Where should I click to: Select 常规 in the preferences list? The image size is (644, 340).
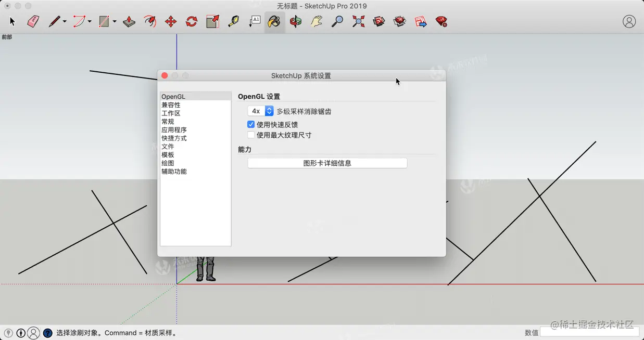(x=196, y=122)
